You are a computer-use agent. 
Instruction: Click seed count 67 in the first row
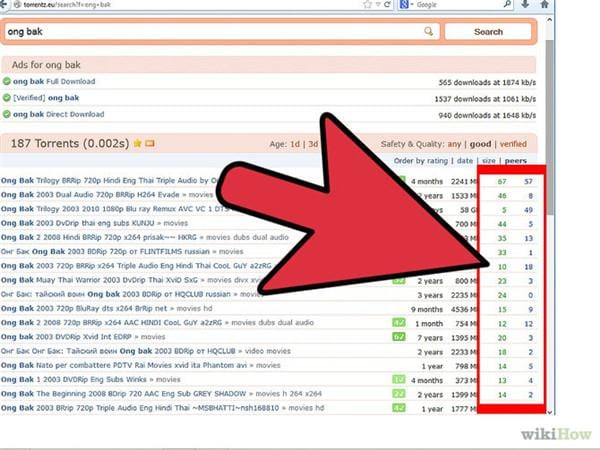(x=502, y=181)
